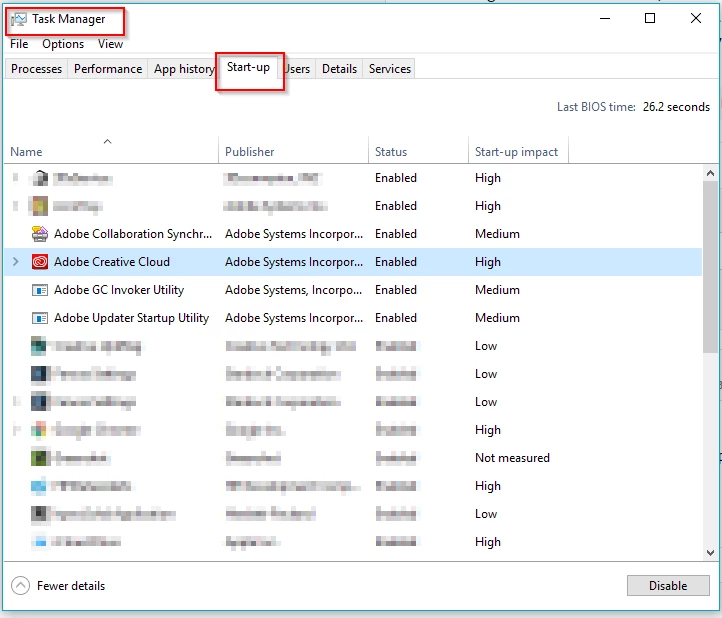
Task: Click Enabled status of Adobe Creative Cloud
Action: [x=396, y=262]
